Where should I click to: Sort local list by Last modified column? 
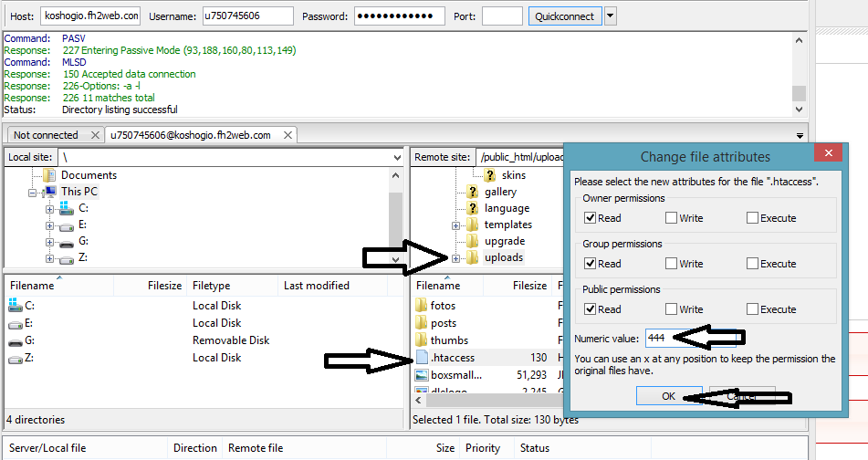[x=332, y=286]
